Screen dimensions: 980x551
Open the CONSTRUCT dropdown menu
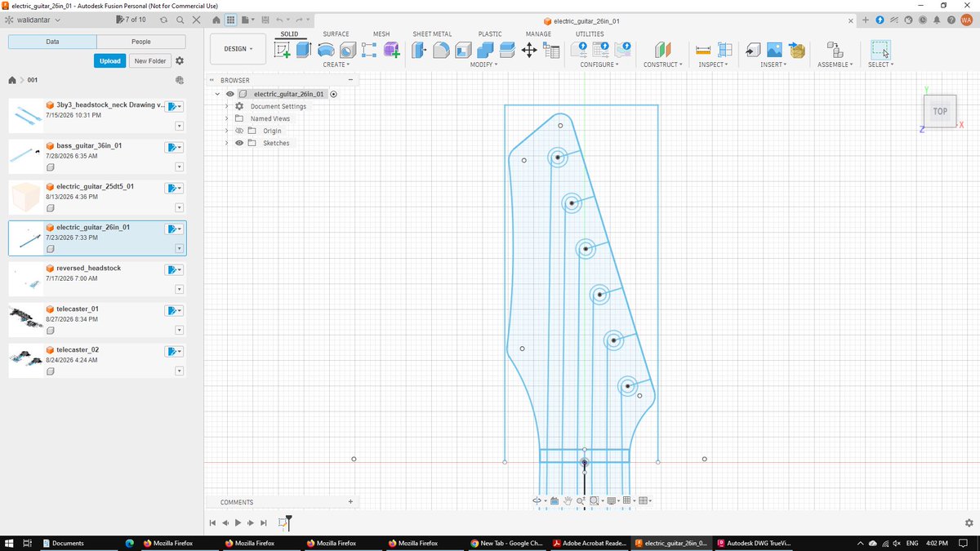click(662, 64)
